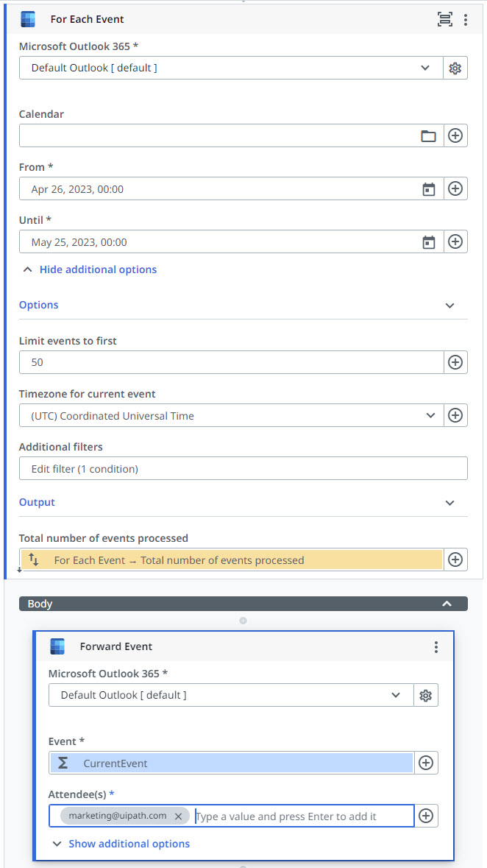Click the sigma icon in CurrentEvent field
Viewport: 487px width, 868px height.
click(x=63, y=763)
